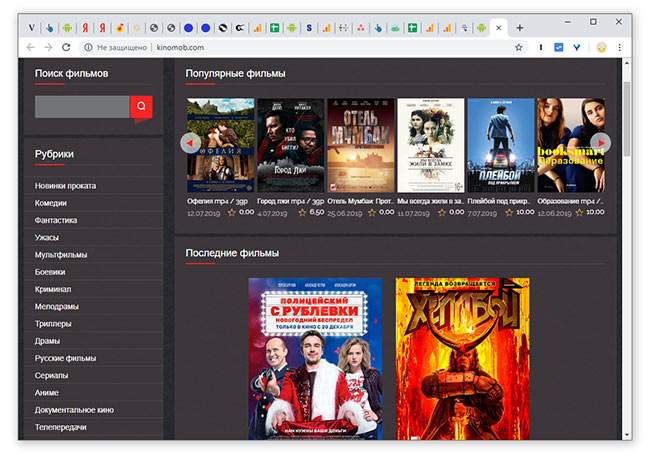Click the Офелия mp4 / 3gp title
Screen dimensions: 650x456
tap(217, 201)
